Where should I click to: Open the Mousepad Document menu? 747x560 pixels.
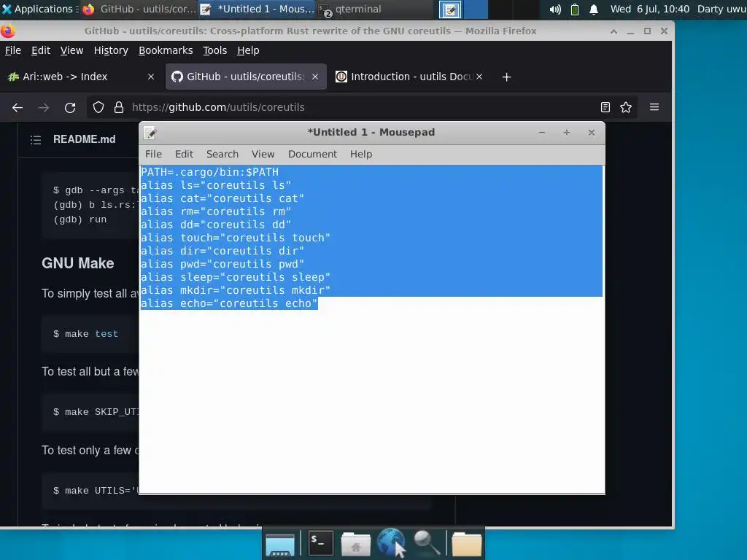coord(312,154)
